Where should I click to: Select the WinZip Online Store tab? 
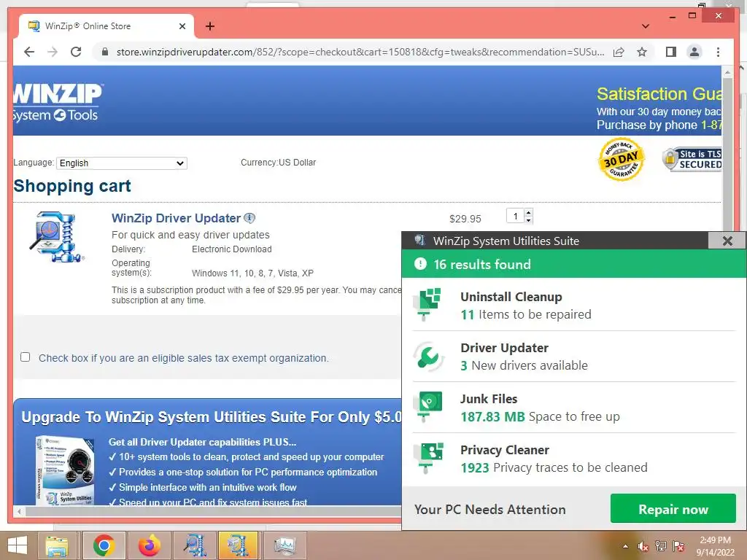[x=107, y=26]
